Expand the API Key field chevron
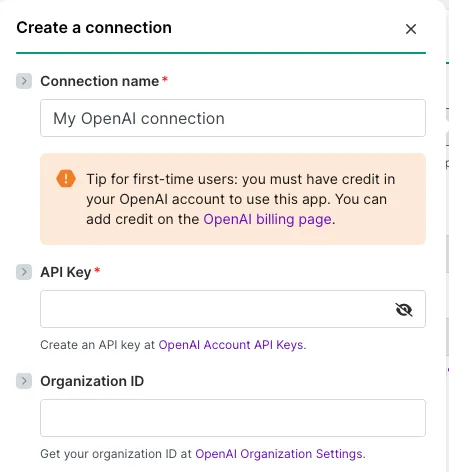 point(24,272)
